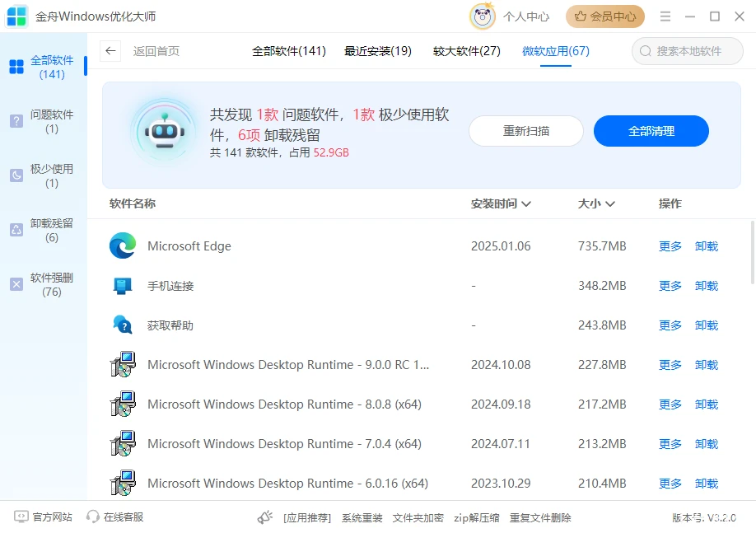The height and width of the screenshot is (533, 756).
Task: Switch to 较大软件(27) tab
Action: tap(467, 51)
